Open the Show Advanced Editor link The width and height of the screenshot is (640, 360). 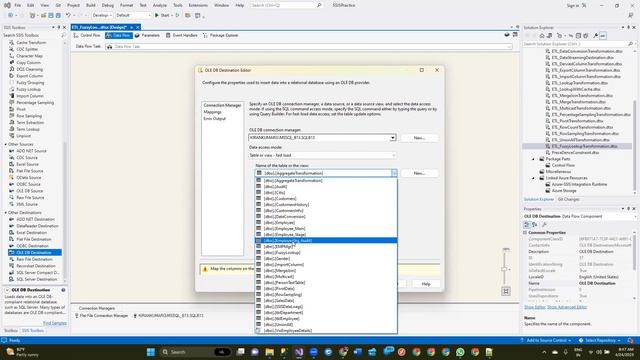567,307
